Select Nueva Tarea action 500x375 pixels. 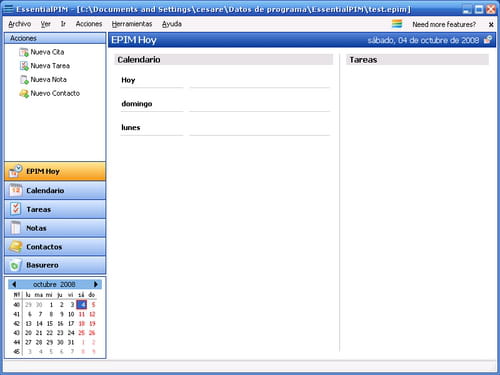(50, 66)
